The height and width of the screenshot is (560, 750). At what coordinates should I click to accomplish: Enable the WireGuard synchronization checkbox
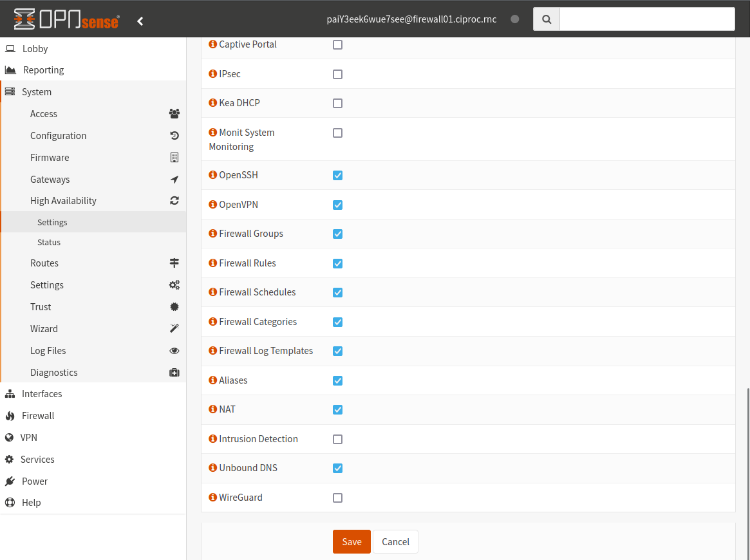pyautogui.click(x=337, y=497)
